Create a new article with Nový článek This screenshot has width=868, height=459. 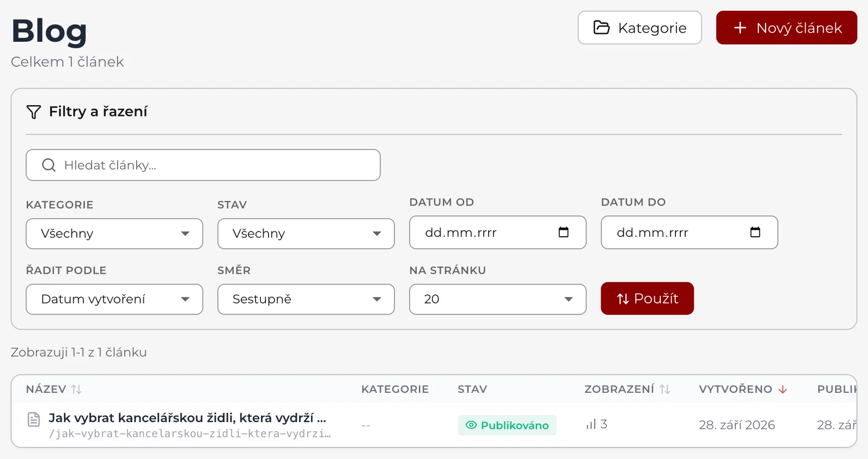pyautogui.click(x=787, y=28)
